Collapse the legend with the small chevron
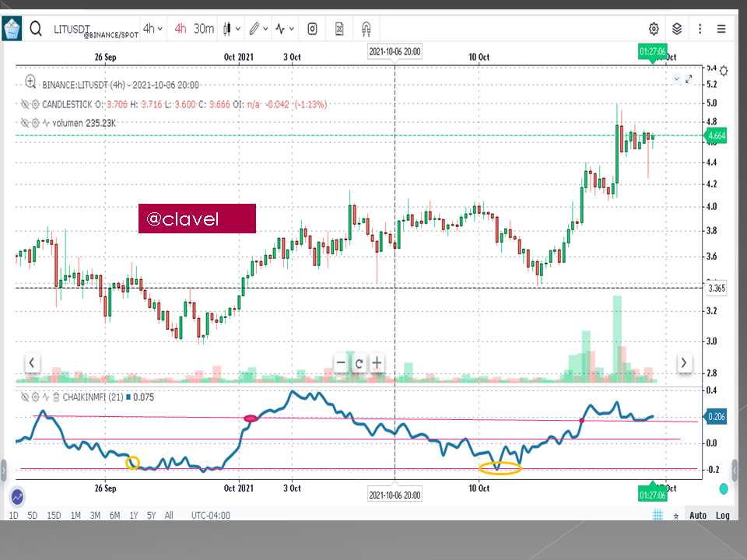Image resolution: width=747 pixels, height=560 pixels. (x=676, y=79)
